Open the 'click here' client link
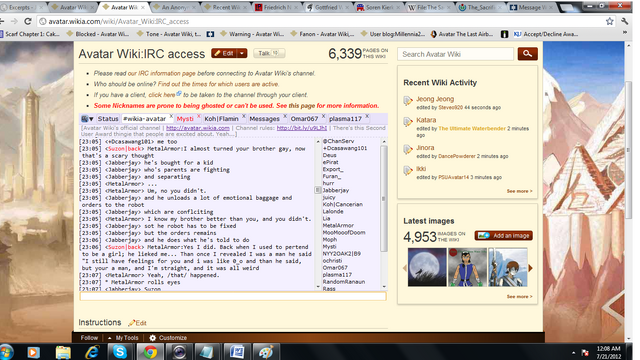640x360 pixels. click(162, 95)
